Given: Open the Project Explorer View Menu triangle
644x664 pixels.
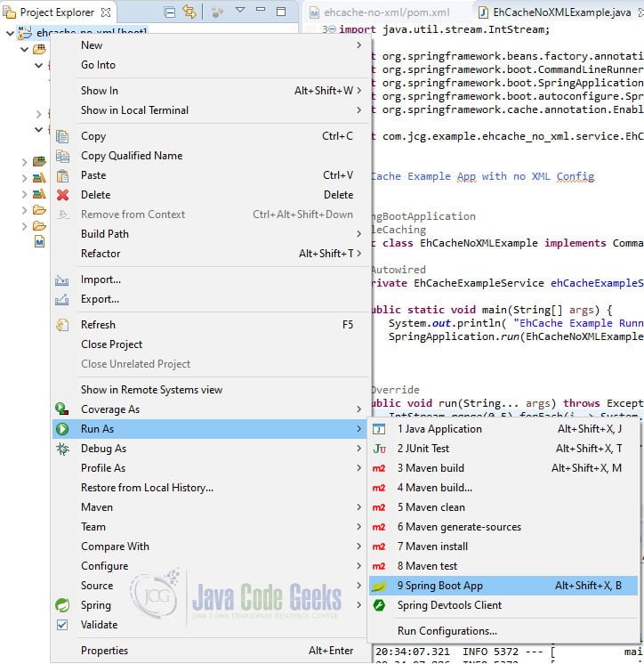Looking at the screenshot, I should coord(240,10).
